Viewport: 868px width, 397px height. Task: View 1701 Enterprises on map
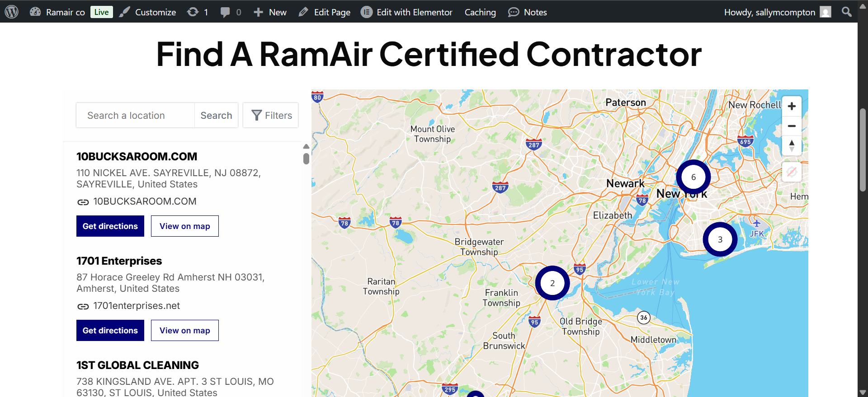coord(184,331)
